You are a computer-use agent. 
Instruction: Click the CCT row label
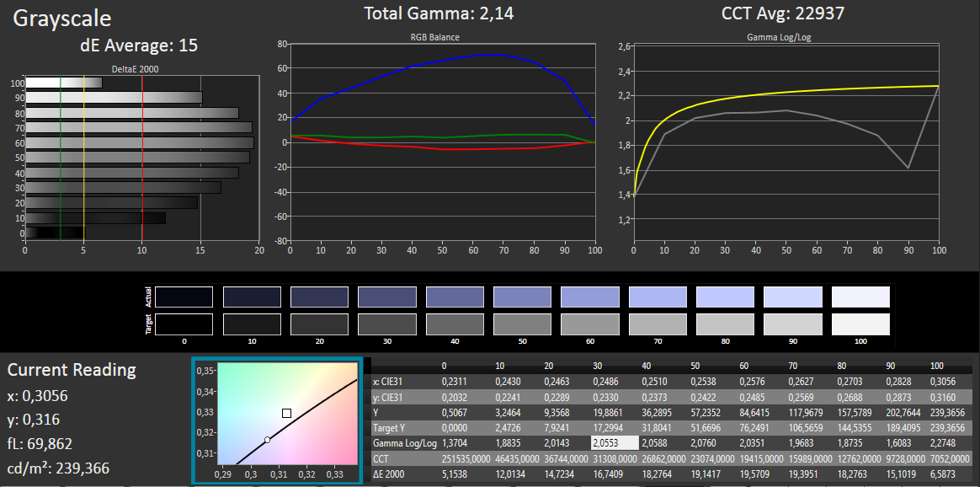tap(381, 459)
